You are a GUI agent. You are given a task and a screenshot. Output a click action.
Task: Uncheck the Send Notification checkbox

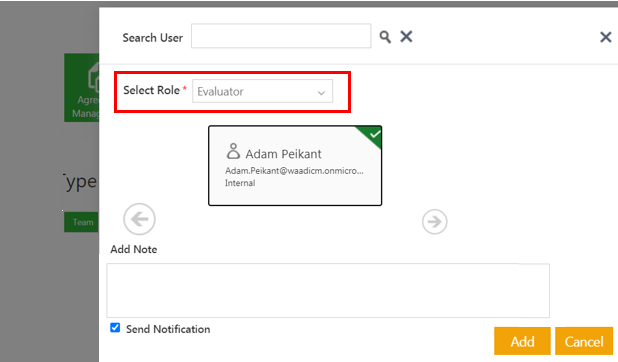(115, 327)
